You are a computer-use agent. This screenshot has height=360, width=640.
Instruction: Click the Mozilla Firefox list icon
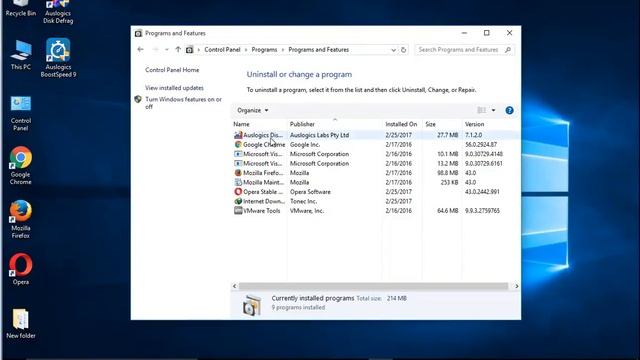238,173
